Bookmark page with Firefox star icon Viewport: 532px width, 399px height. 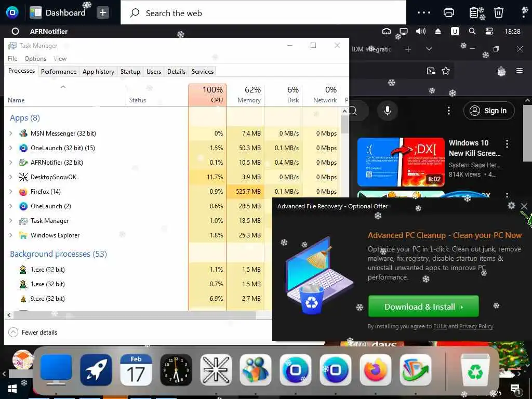[445, 71]
